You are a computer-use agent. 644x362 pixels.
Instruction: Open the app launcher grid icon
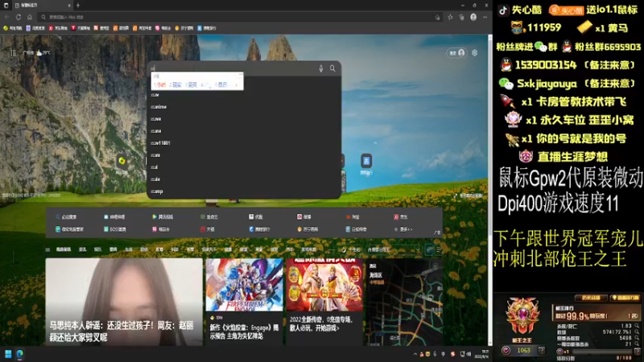[x=13, y=53]
